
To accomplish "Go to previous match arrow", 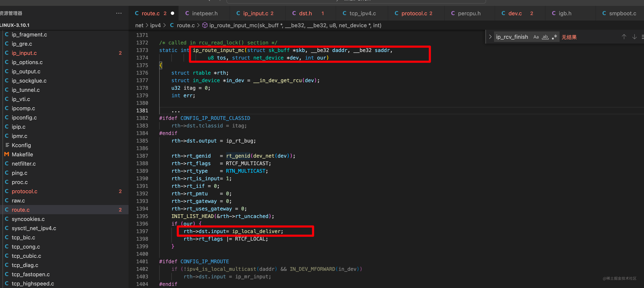I will [x=624, y=37].
